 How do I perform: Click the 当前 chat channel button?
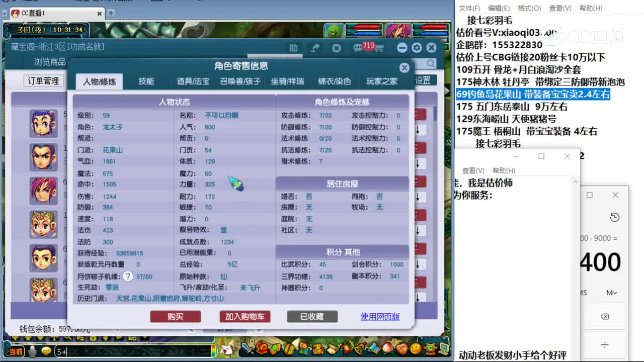pyautogui.click(x=16, y=351)
